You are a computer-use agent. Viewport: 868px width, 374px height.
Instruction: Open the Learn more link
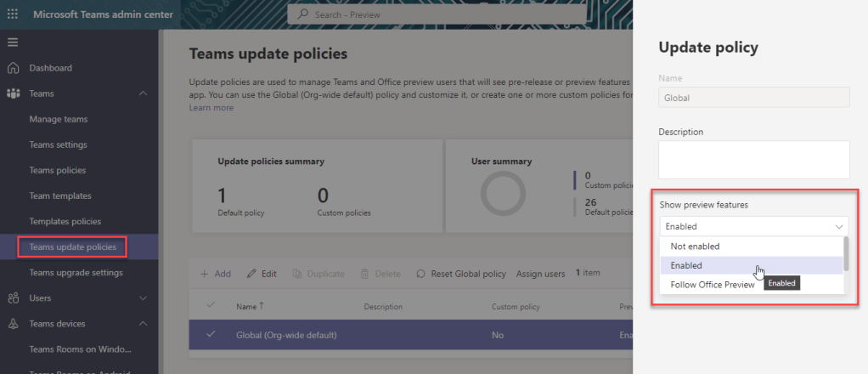coord(211,108)
